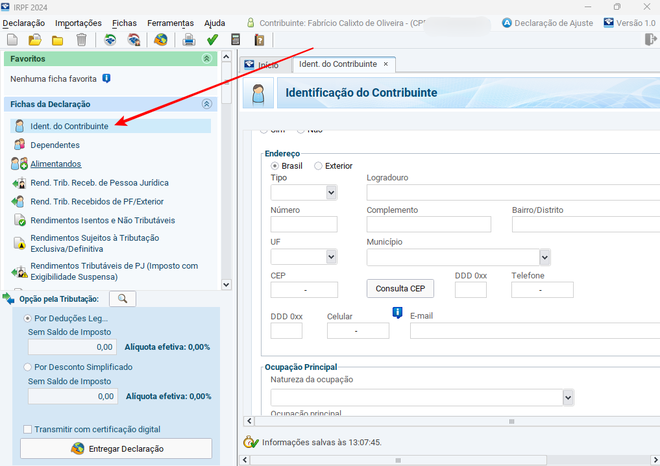Click the Declaração de Ajuste icon in header

pyautogui.click(x=507, y=23)
